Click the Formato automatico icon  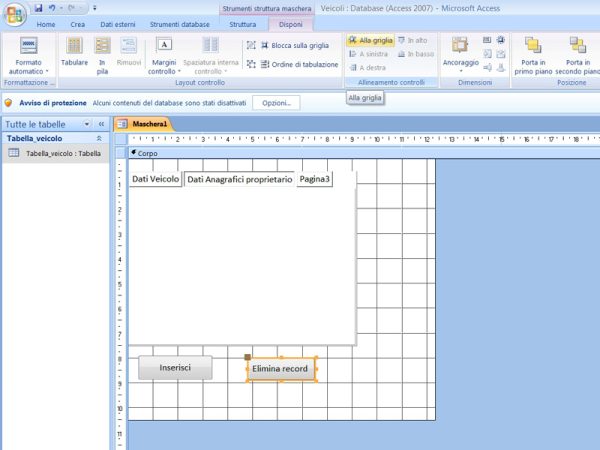pyautogui.click(x=29, y=46)
